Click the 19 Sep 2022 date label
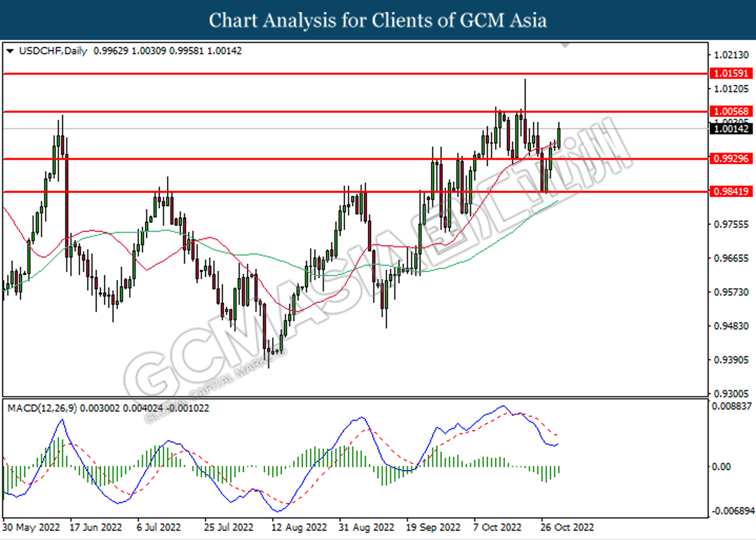This screenshot has width=756, height=540. 433,527
